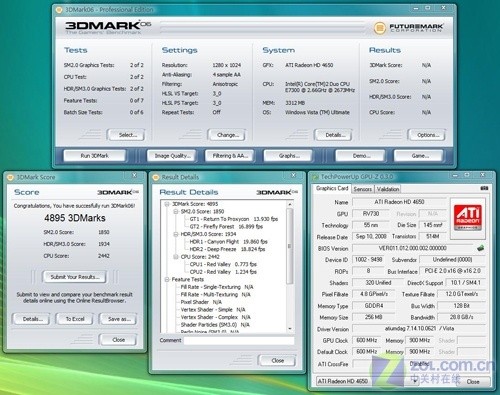Click Close button in GPU-Z
This screenshot has height=395, width=500.
point(473,381)
